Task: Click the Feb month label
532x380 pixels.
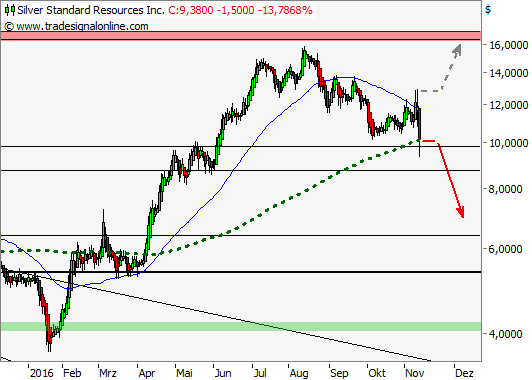Action: (72, 373)
